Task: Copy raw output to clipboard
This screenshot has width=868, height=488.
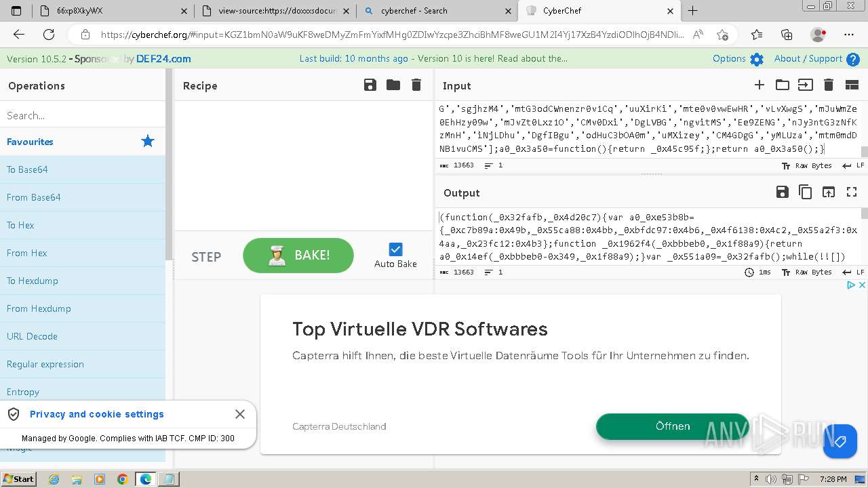Action: (806, 192)
